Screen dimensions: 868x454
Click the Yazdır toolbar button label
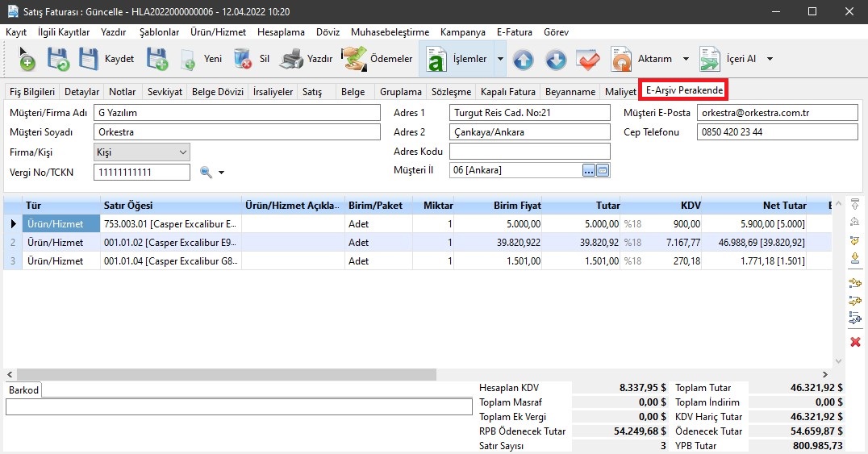320,59
